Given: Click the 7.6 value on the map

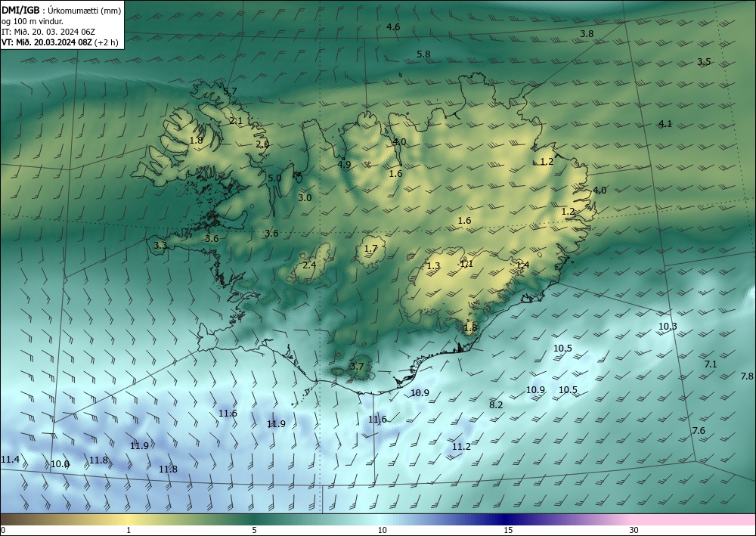Looking at the screenshot, I should tap(699, 430).
